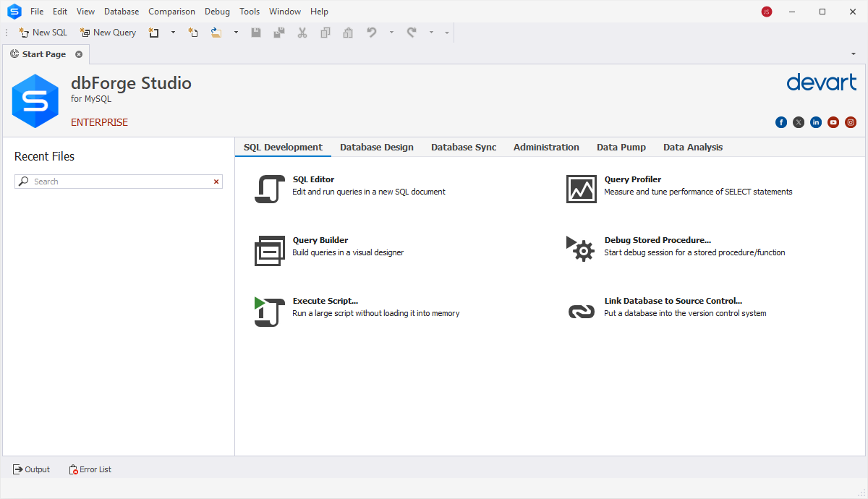This screenshot has width=868, height=499.
Task: Open the Output panel
Action: click(32, 469)
